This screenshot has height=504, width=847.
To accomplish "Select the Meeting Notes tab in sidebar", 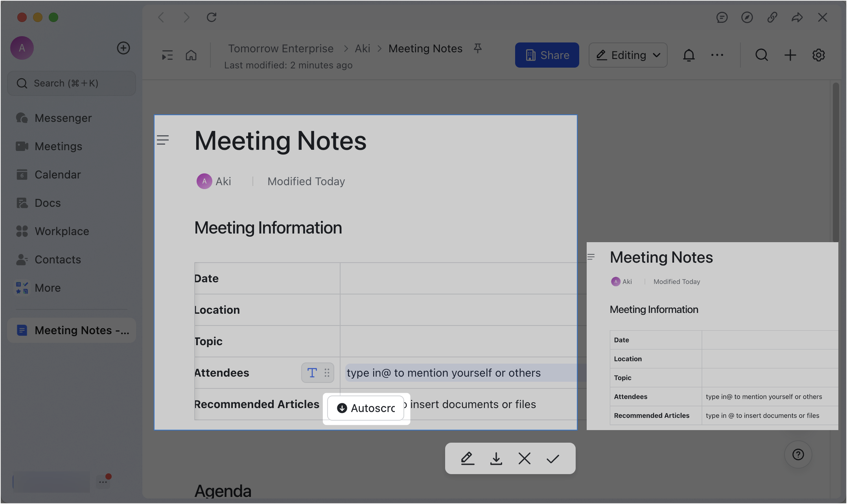I will tap(72, 330).
